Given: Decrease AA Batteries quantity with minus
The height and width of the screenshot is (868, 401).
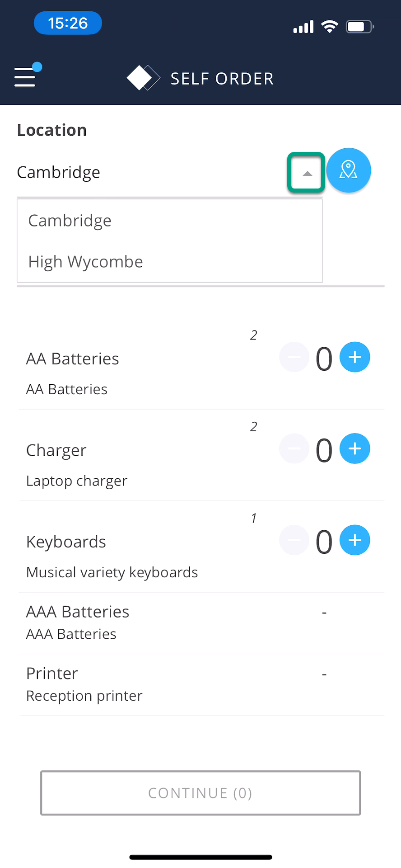Looking at the screenshot, I should (294, 357).
